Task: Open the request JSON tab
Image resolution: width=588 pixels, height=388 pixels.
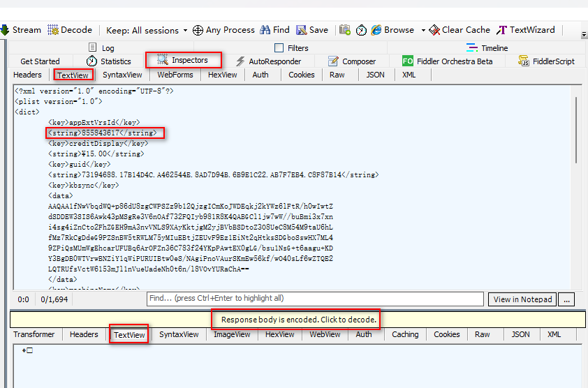Action: pyautogui.click(x=376, y=75)
